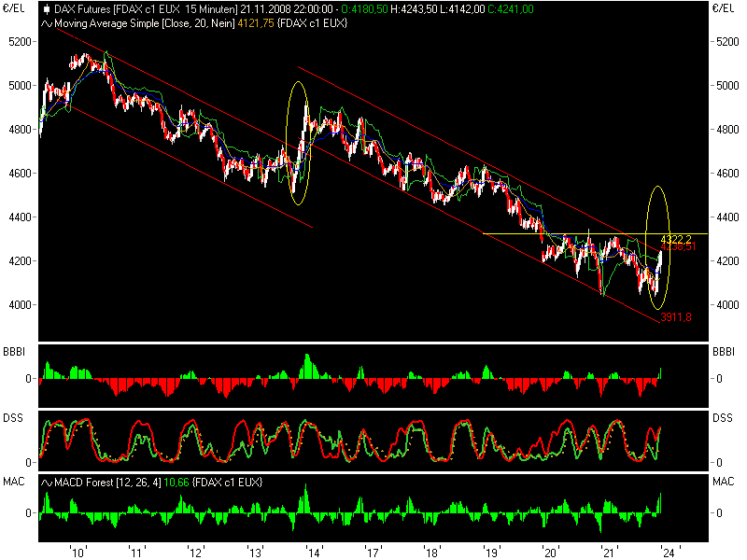Click the DSS panel label on the left

click(x=13, y=418)
